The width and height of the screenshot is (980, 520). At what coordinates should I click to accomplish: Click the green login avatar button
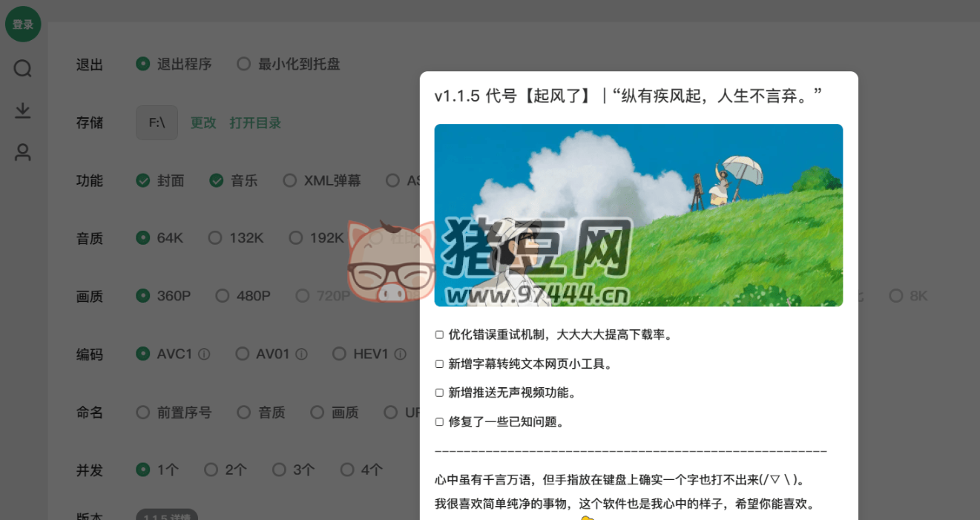[23, 24]
